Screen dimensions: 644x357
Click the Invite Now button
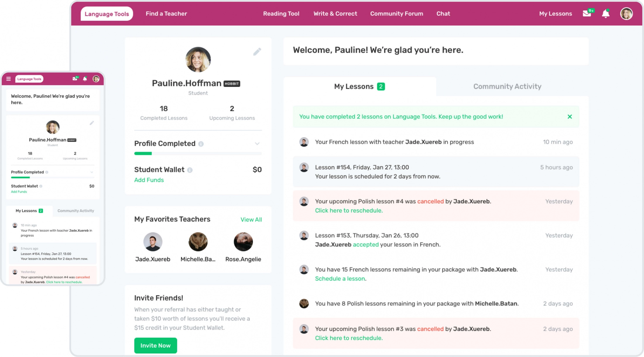point(155,345)
